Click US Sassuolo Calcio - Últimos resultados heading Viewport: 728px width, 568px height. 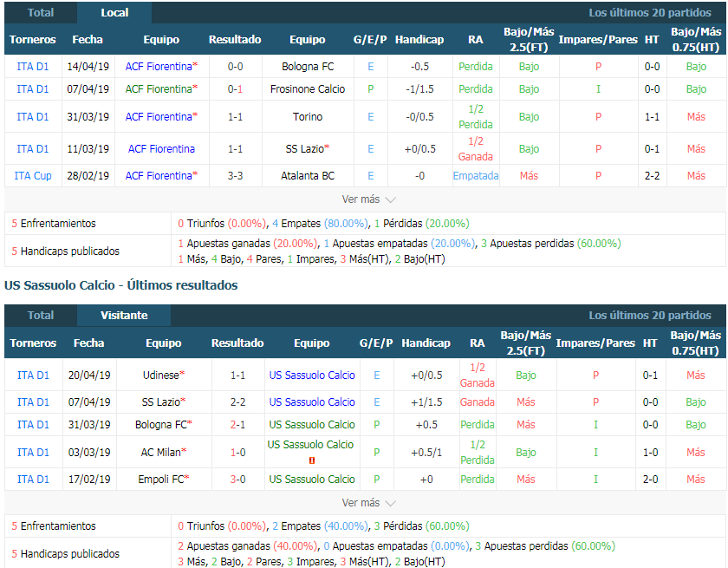tap(120, 285)
